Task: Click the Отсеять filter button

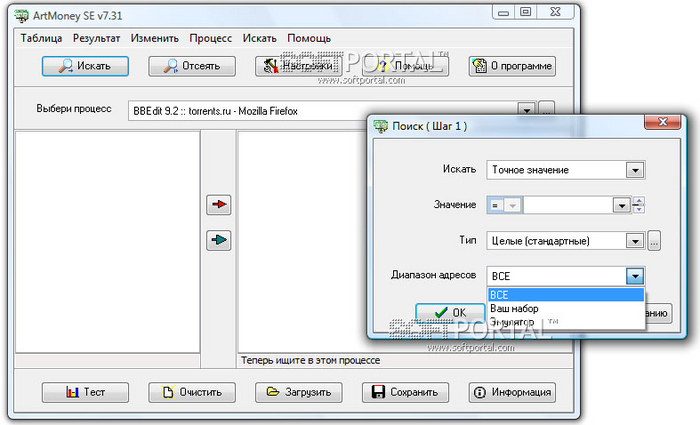Action: [194, 67]
